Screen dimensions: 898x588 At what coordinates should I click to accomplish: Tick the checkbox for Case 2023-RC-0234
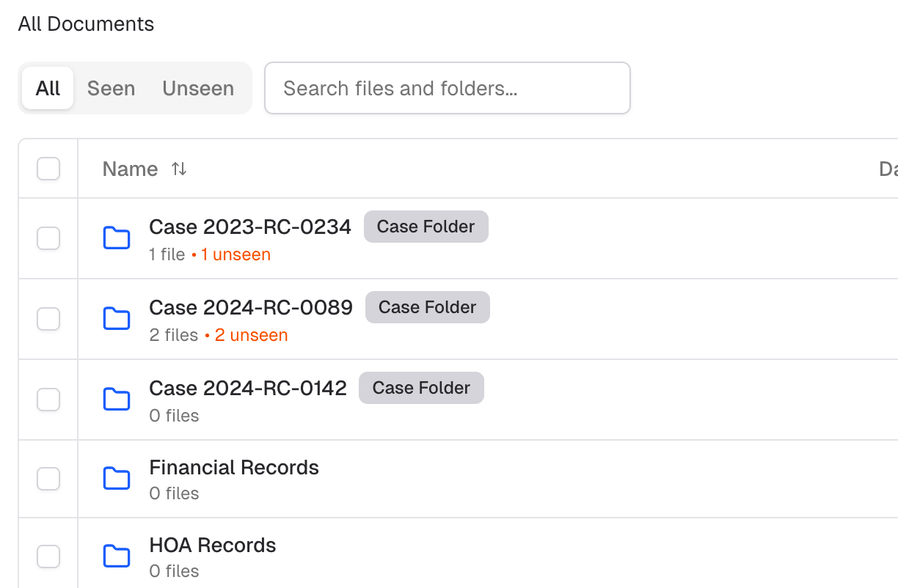click(48, 238)
